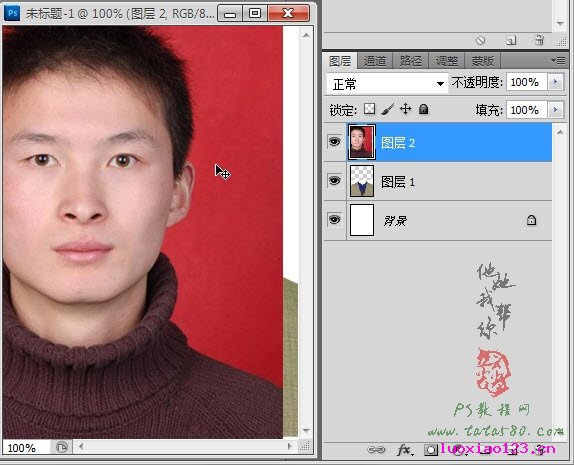Viewport: 574px width, 465px height.
Task: Click the document window minimize button
Action: [230, 14]
